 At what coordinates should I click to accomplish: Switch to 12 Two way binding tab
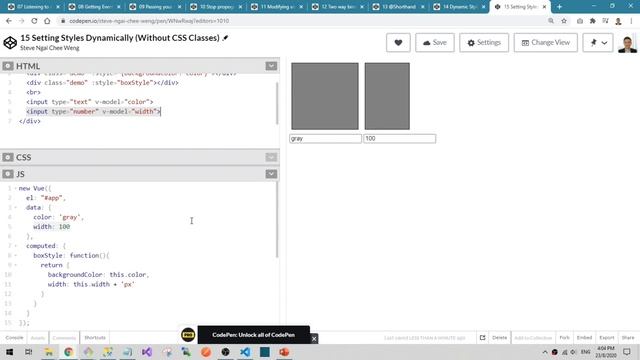338,7
